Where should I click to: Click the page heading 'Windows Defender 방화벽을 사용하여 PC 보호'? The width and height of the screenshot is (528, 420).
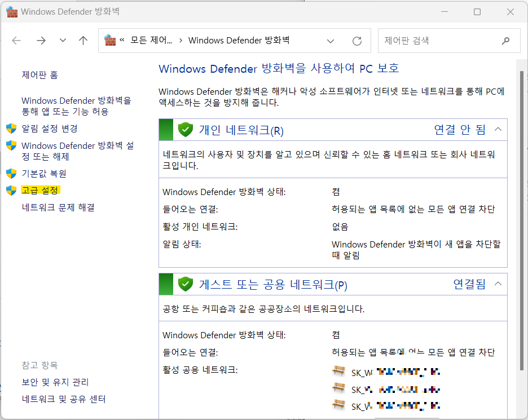[x=279, y=69]
